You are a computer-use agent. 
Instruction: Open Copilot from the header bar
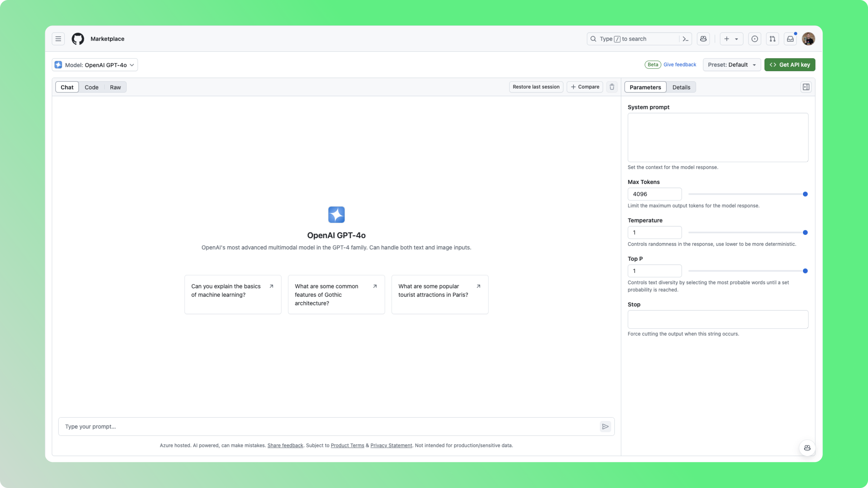703,39
